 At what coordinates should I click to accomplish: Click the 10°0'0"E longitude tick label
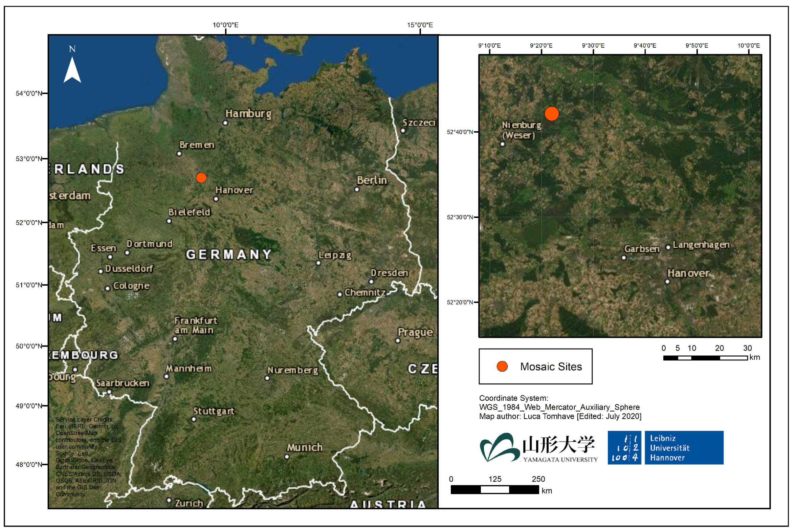point(226,25)
